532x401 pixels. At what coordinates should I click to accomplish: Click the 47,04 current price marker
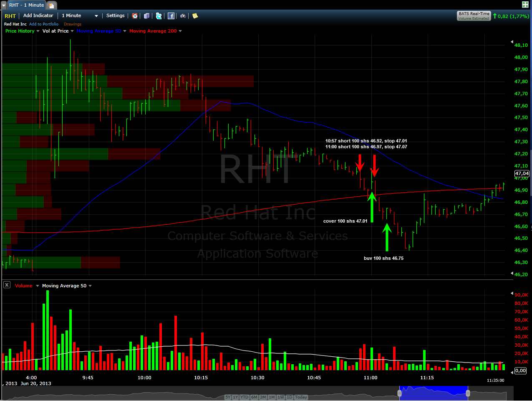coord(522,173)
